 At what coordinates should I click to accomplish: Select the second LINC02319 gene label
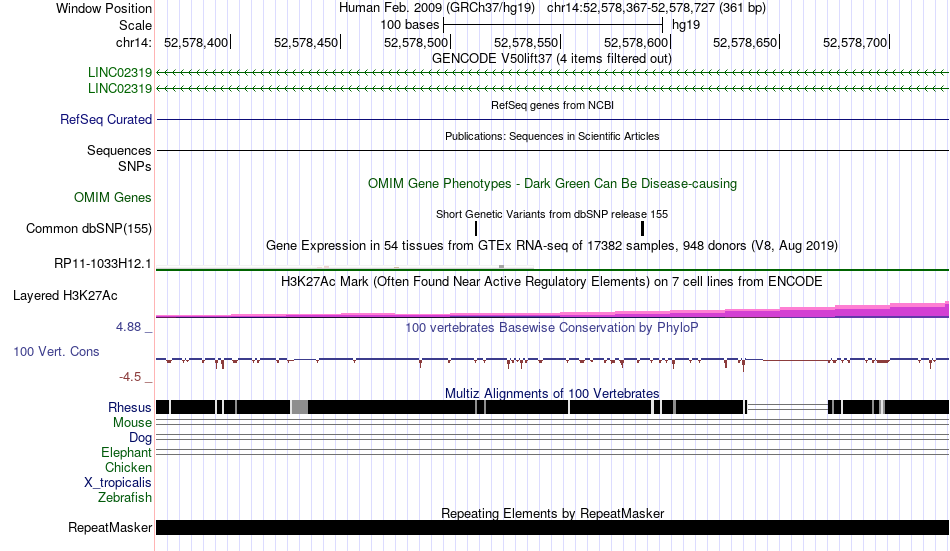coord(120,88)
